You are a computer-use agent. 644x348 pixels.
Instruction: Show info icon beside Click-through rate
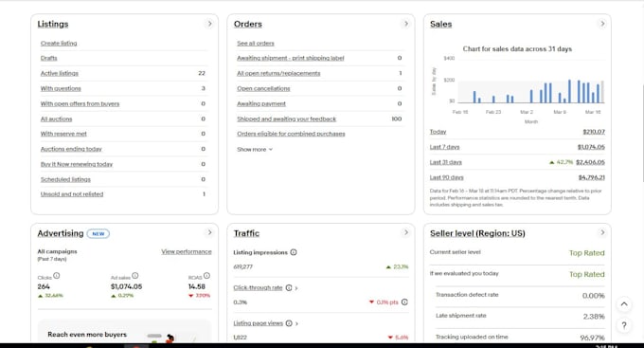pyautogui.click(x=289, y=288)
